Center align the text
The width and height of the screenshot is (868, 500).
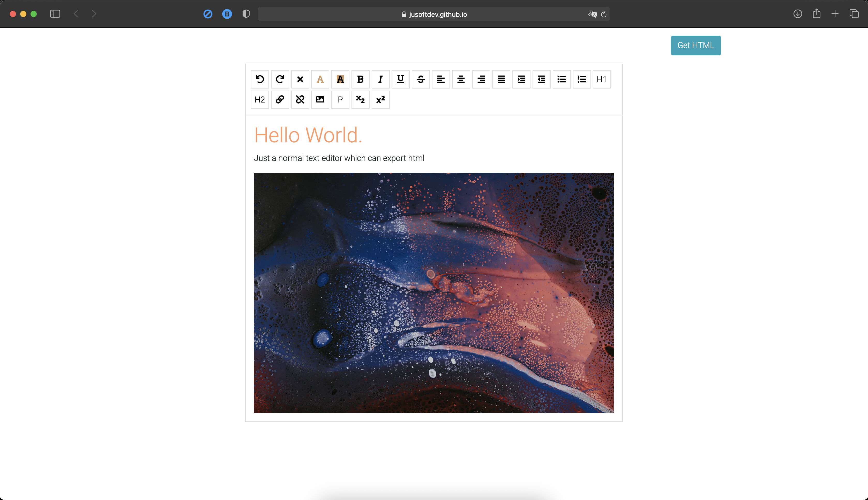pos(461,79)
